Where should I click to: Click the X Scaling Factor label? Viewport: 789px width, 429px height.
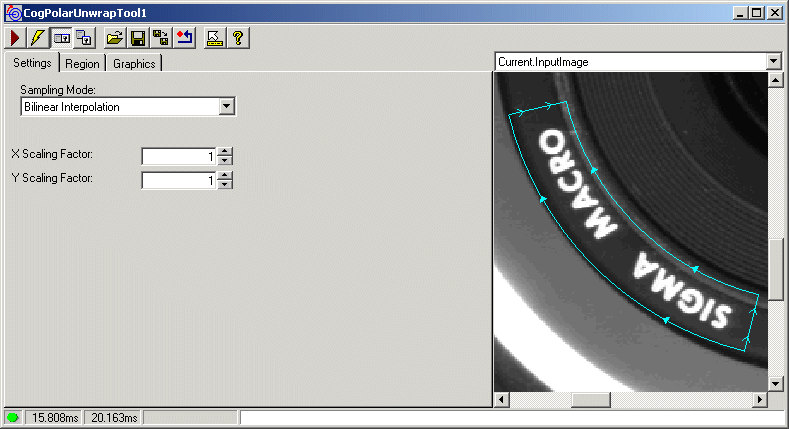[x=52, y=154]
